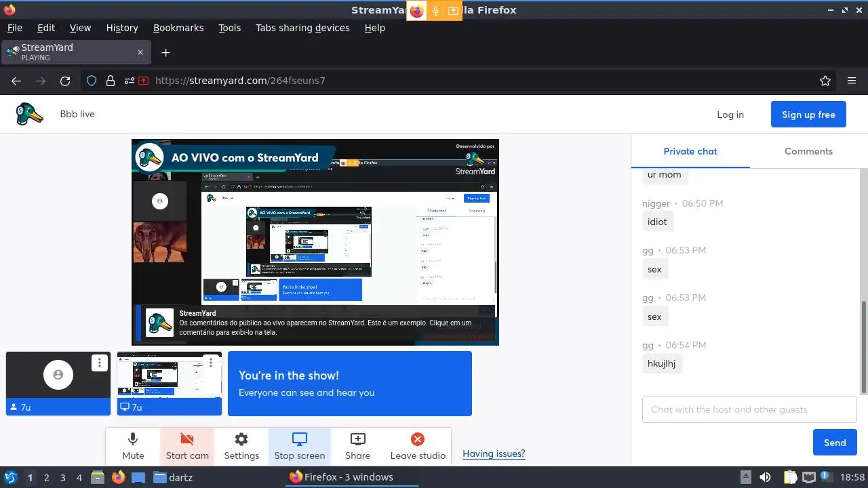Viewport: 868px width, 488px height.
Task: Click the screen sharing indicator in the address bar
Action: [x=144, y=81]
